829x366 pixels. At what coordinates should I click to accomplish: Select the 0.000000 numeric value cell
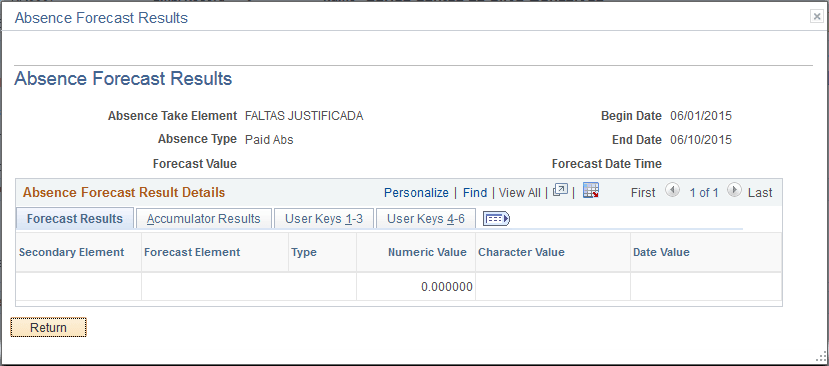416,287
